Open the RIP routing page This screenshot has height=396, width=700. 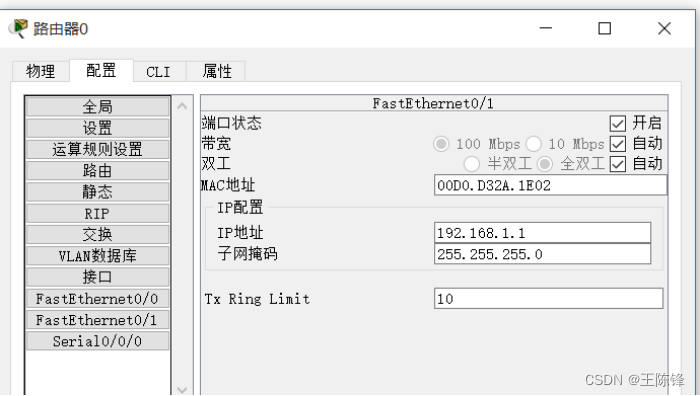click(97, 213)
